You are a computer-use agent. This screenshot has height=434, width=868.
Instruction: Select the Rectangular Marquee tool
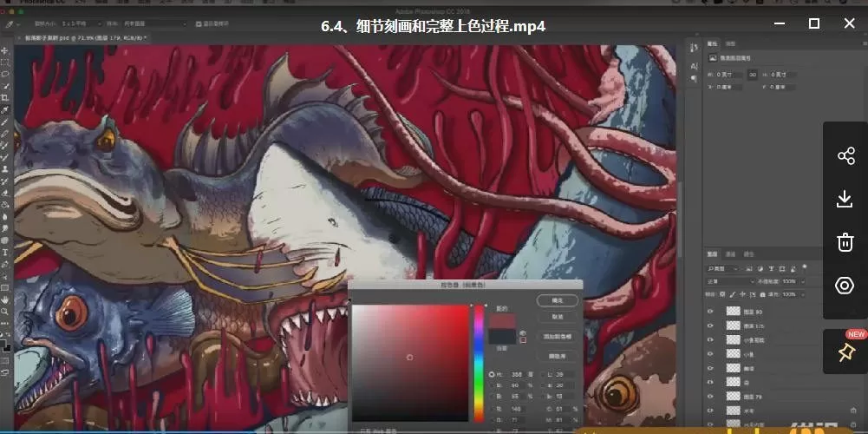[x=5, y=62]
